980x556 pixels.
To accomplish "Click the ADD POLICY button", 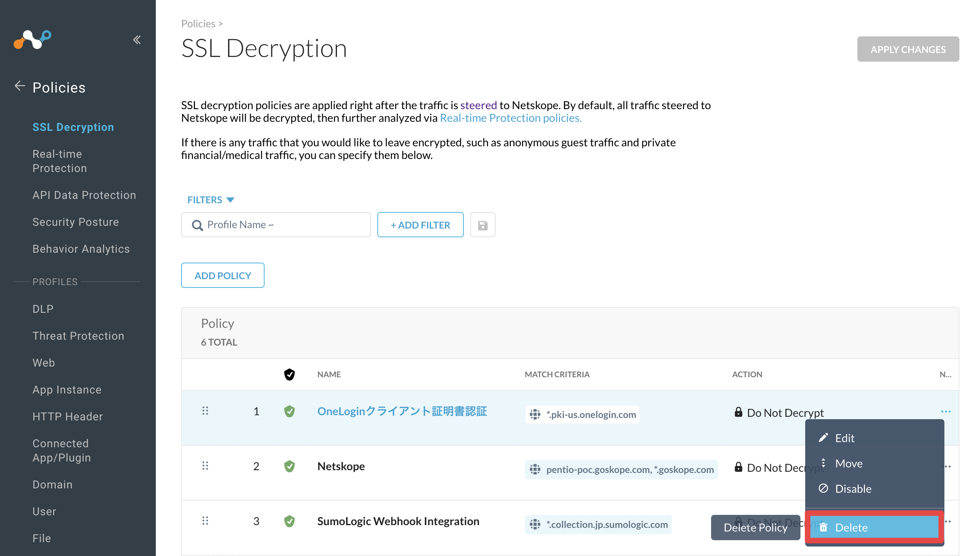I will [x=223, y=275].
